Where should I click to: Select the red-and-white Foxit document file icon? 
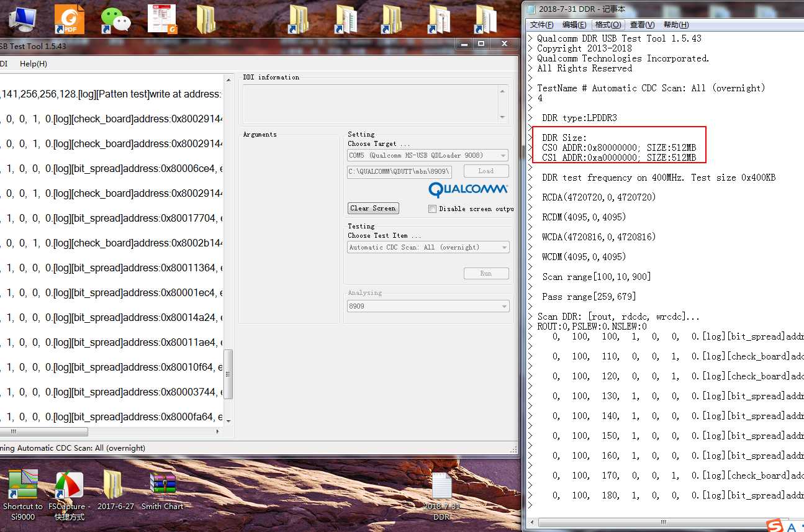point(162,19)
